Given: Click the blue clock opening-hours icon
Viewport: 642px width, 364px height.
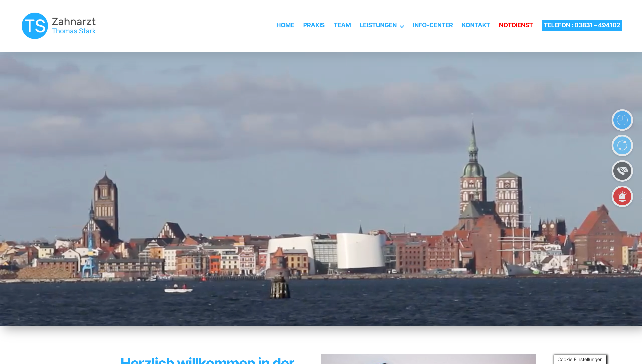Looking at the screenshot, I should (x=622, y=120).
